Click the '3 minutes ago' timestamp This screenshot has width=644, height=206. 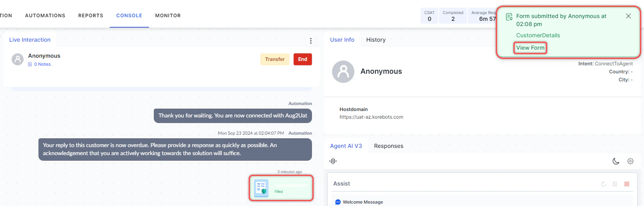290,172
